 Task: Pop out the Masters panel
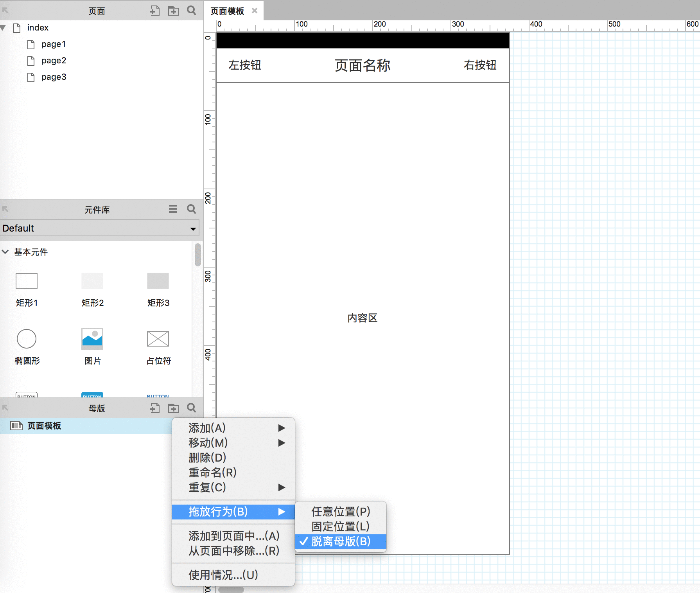[5, 408]
